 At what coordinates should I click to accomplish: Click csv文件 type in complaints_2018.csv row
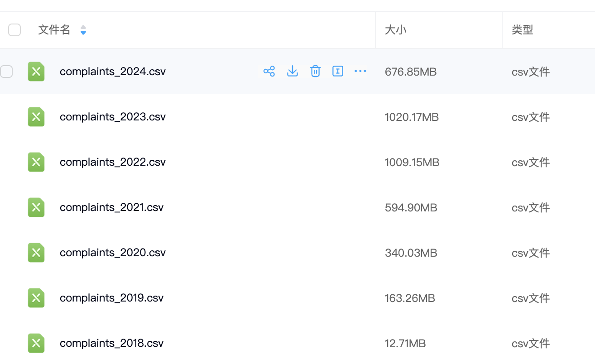[x=531, y=344]
